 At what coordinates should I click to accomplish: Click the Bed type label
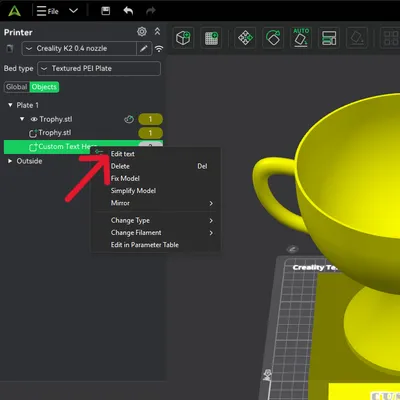(x=18, y=69)
